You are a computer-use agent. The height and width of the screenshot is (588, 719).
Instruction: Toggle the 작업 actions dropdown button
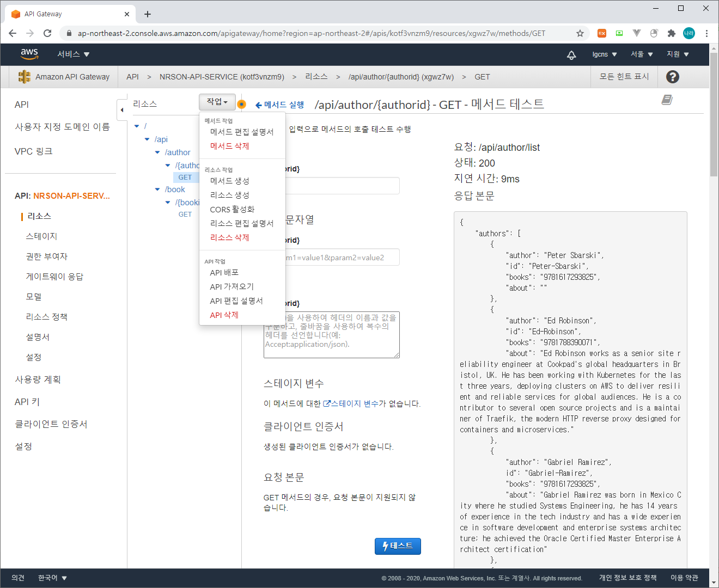pos(217,102)
